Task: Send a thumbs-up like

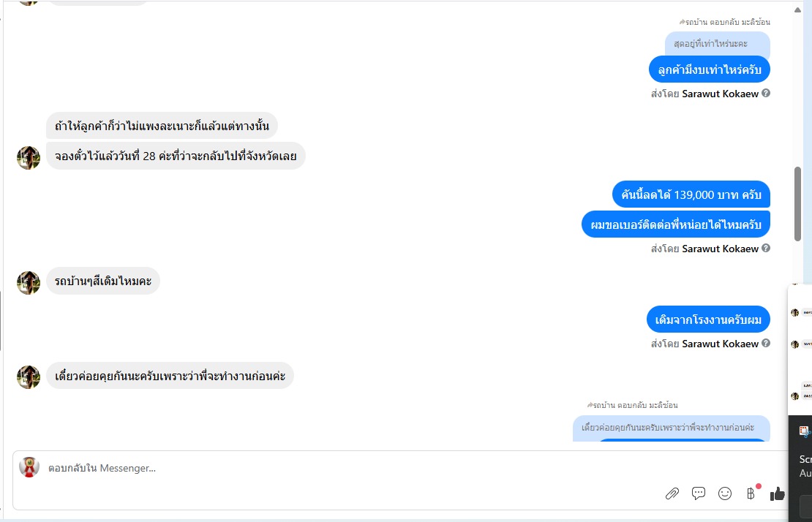Action: 777,494
